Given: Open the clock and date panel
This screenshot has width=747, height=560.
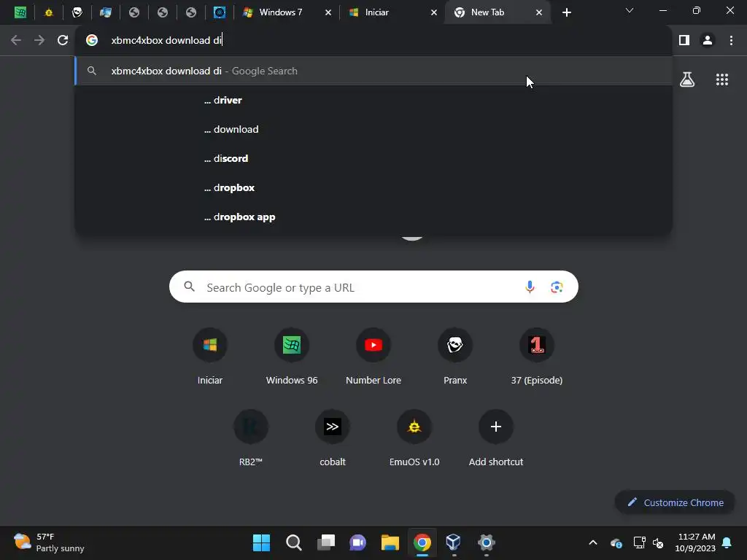Looking at the screenshot, I should tap(695, 542).
